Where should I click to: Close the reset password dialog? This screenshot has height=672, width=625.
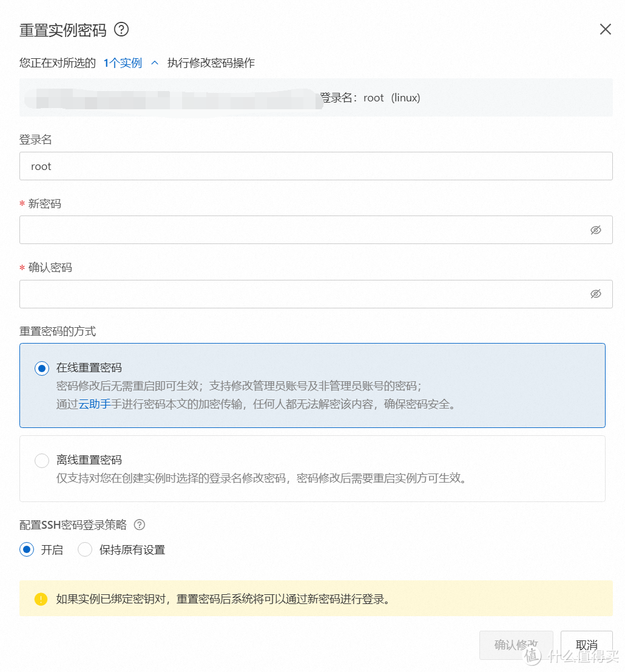click(x=605, y=29)
